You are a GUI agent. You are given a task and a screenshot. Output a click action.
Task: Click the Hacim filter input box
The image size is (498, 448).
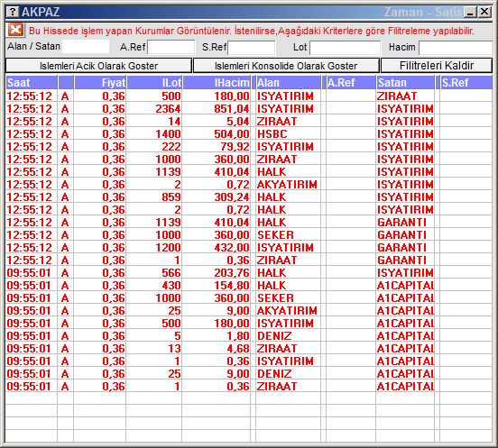tap(456, 48)
